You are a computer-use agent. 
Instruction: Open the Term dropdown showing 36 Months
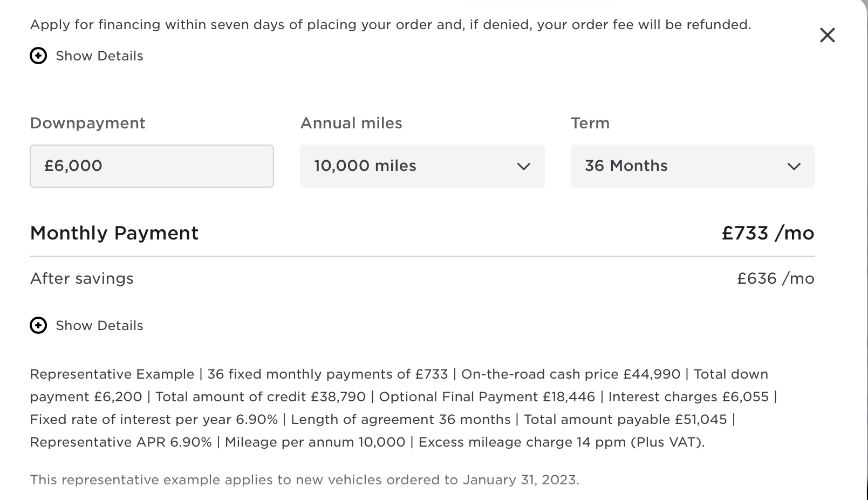coord(693,166)
